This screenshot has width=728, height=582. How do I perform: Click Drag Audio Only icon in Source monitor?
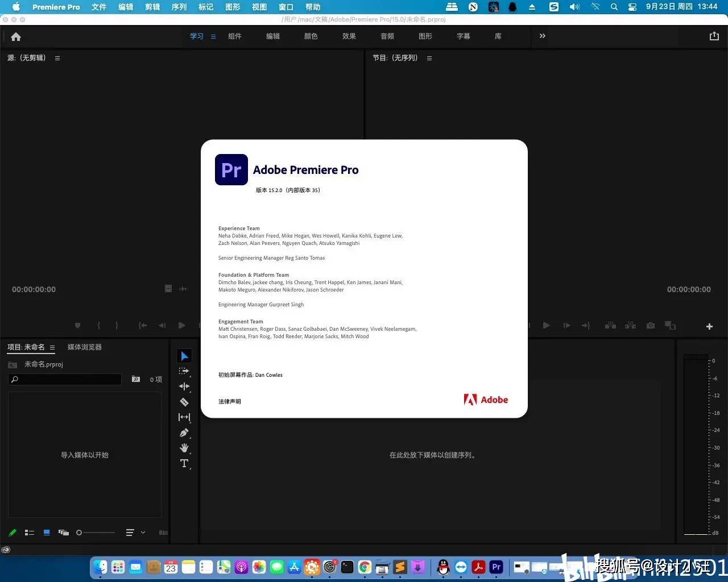pos(183,289)
